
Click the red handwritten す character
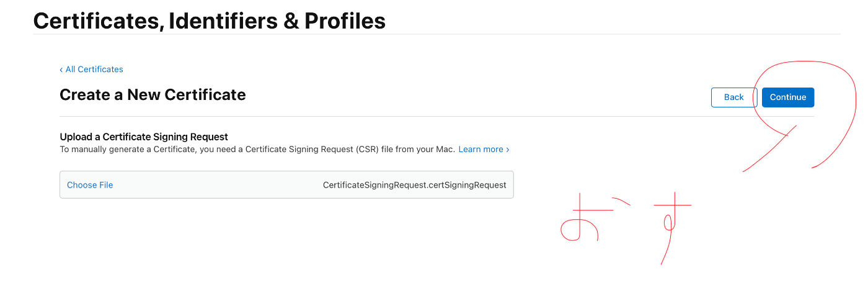(670, 224)
